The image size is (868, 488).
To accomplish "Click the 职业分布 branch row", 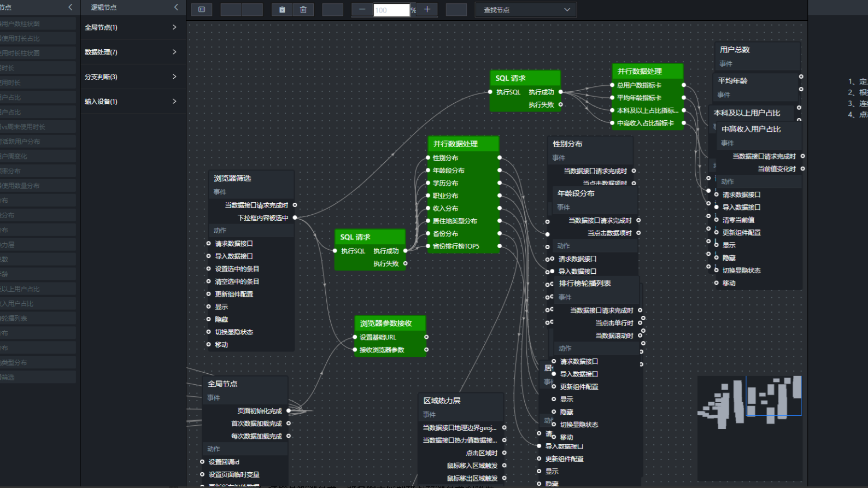I will (x=463, y=196).
